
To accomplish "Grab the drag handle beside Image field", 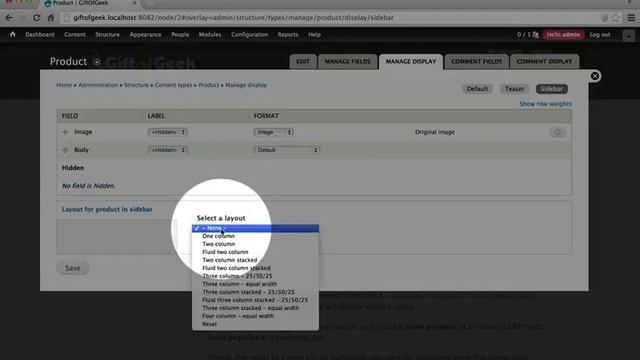I will point(65,132).
